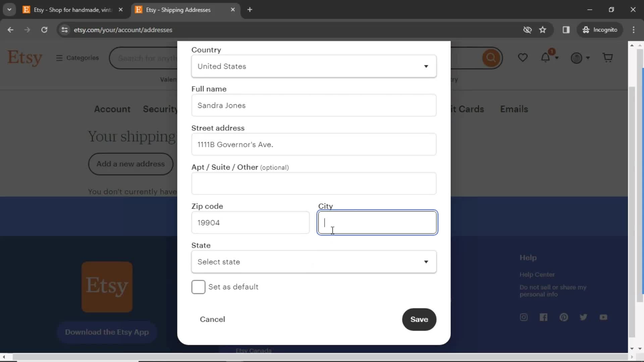The image size is (644, 362).
Task: Click the Etsy home logo icon
Action: [x=25, y=57]
